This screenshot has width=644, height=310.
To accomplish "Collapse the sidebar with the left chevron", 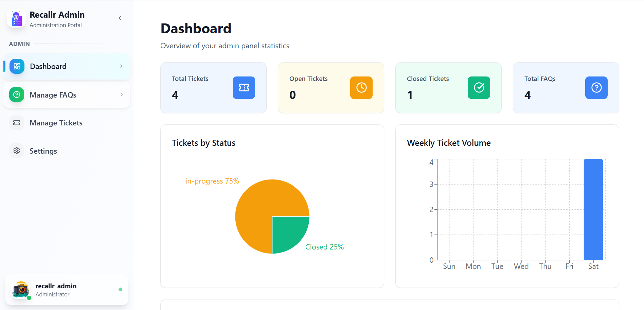I will (120, 18).
